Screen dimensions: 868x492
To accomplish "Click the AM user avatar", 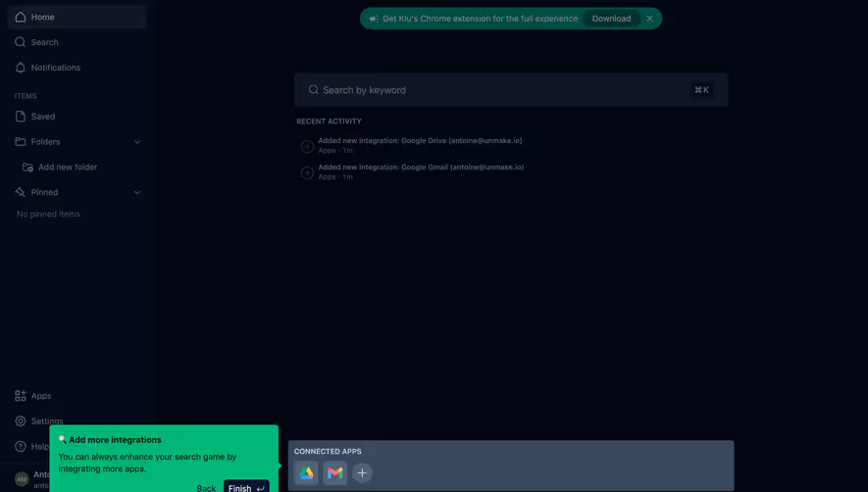I will 22,479.
